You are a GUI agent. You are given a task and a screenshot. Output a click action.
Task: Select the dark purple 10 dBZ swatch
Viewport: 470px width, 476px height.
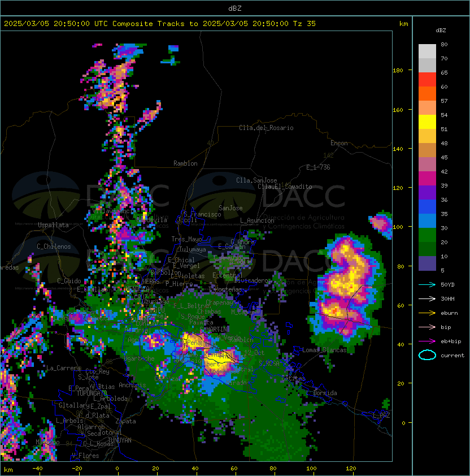[x=427, y=263]
